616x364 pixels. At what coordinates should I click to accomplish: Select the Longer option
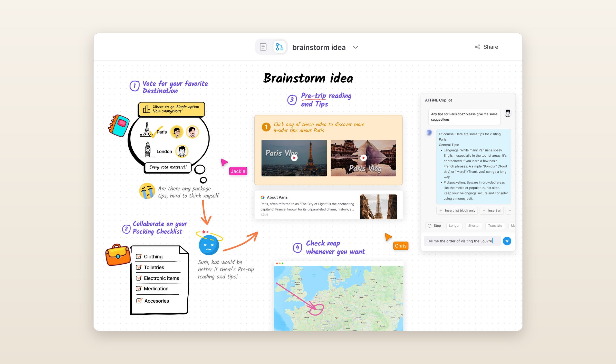(x=454, y=226)
